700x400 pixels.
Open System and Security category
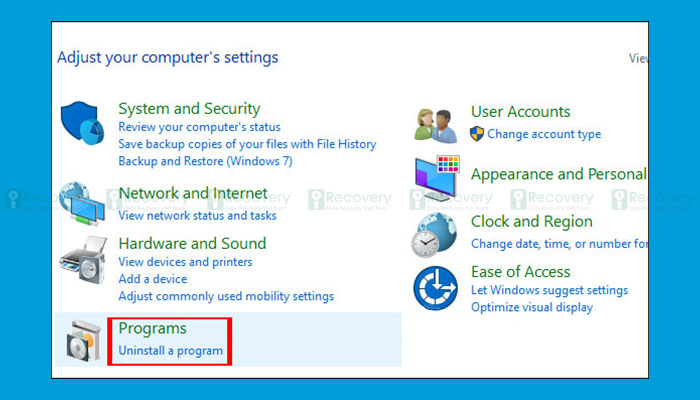click(189, 108)
